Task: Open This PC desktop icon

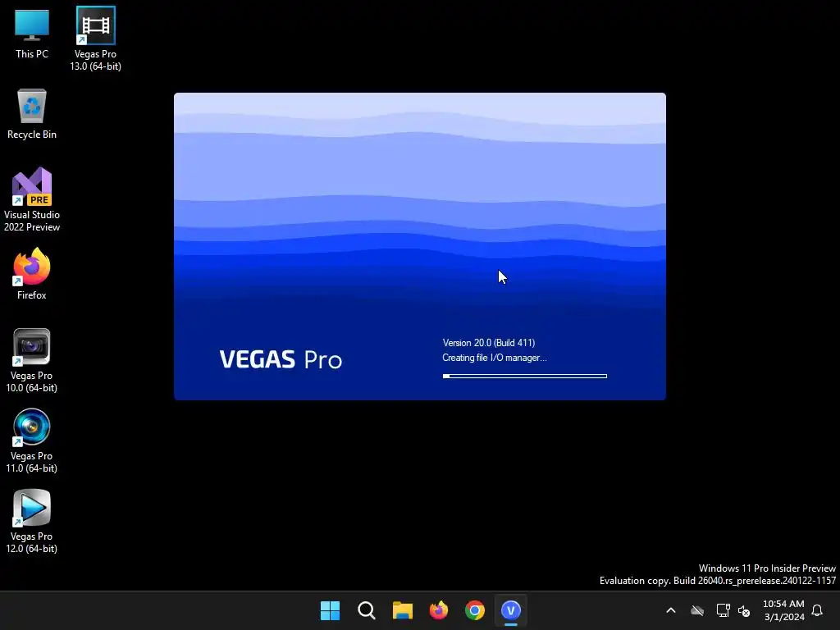Action: click(32, 34)
